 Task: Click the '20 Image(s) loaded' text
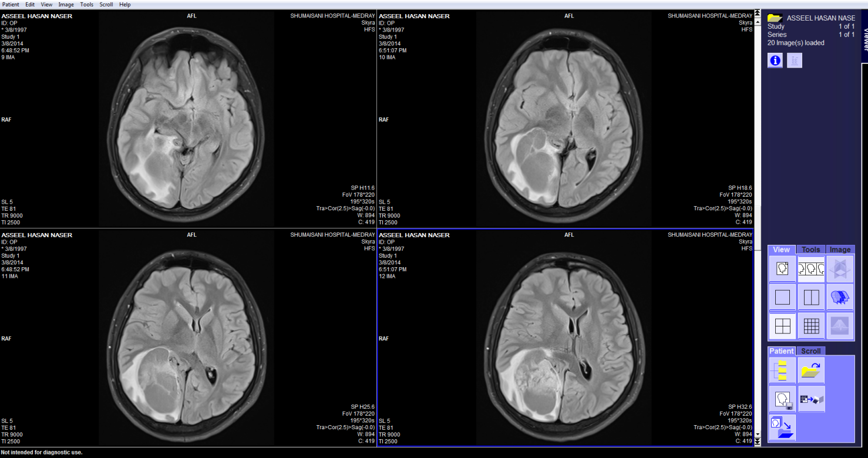point(796,43)
